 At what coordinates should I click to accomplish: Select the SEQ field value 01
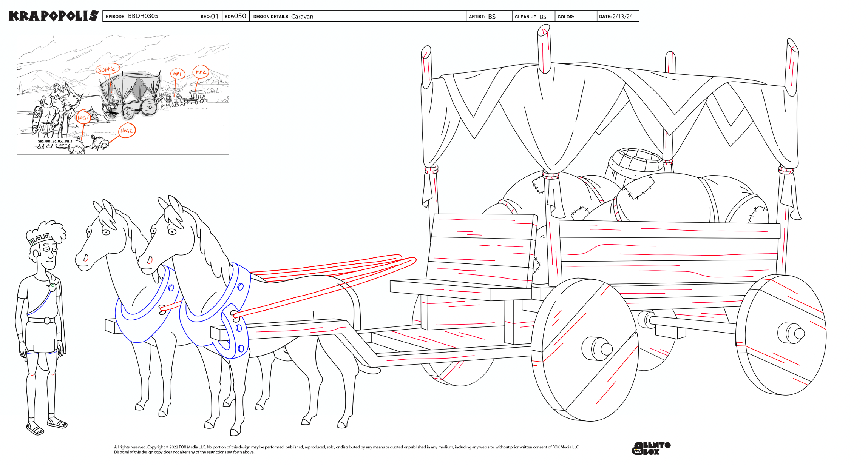(214, 16)
